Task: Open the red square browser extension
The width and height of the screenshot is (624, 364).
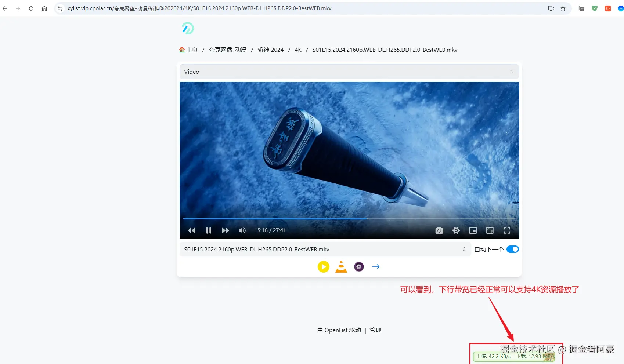Action: [x=608, y=8]
